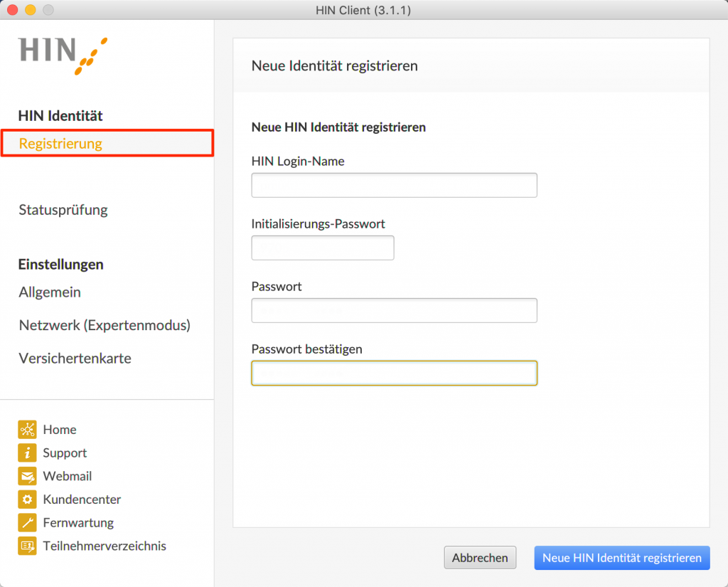Open the Support link text
This screenshot has height=587, width=728.
pos(65,453)
